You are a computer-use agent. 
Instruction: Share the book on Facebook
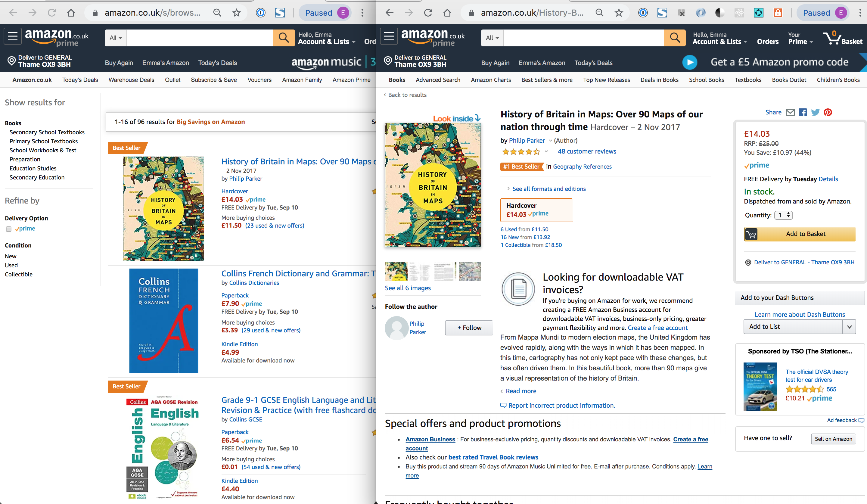pos(803,112)
